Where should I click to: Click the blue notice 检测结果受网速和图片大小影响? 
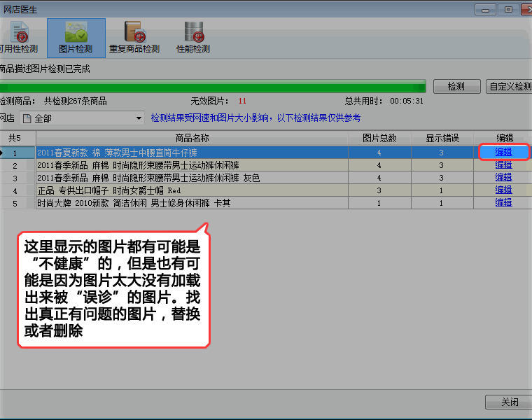click(255, 118)
